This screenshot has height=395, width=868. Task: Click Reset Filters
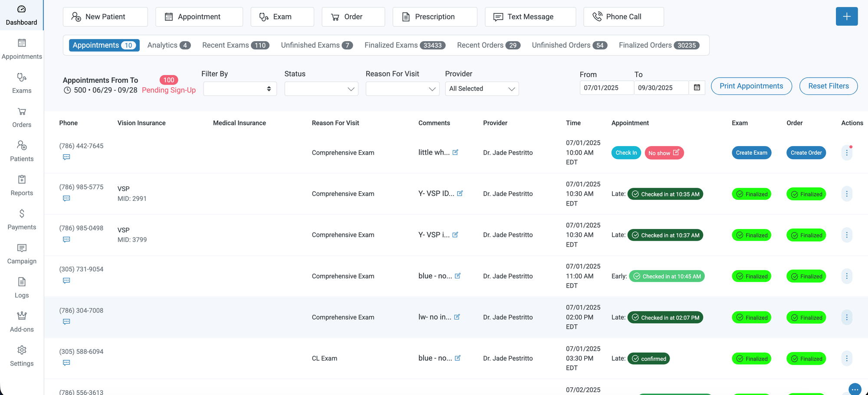click(828, 86)
